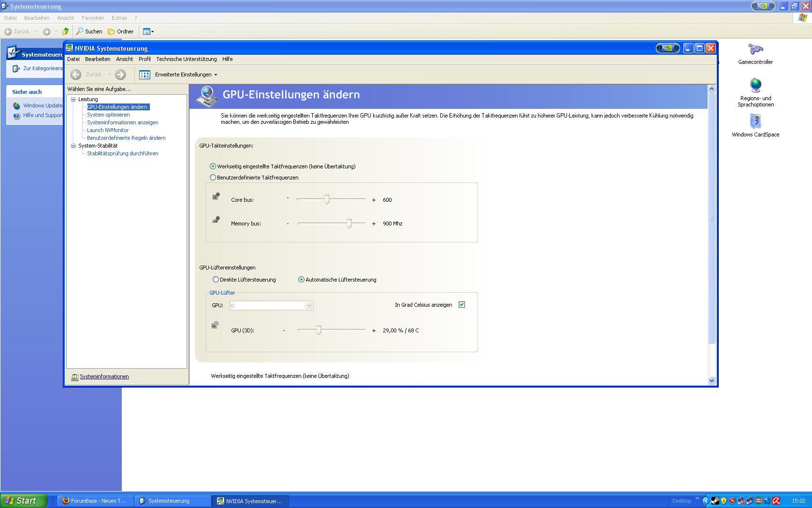Open Erweiterte Einstellungen dropdown arrow
The image size is (812, 508).
[x=216, y=75]
